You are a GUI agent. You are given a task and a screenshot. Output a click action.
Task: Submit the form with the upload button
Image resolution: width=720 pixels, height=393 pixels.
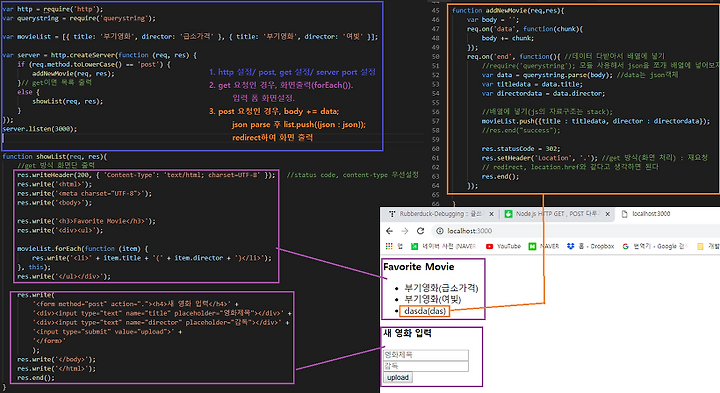coord(398,377)
